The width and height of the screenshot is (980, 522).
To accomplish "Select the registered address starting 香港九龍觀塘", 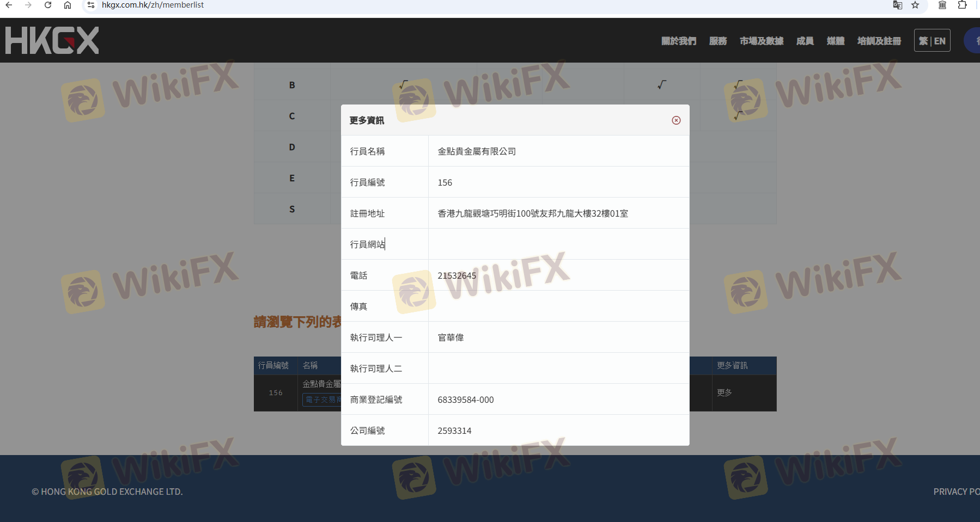I will [533, 213].
